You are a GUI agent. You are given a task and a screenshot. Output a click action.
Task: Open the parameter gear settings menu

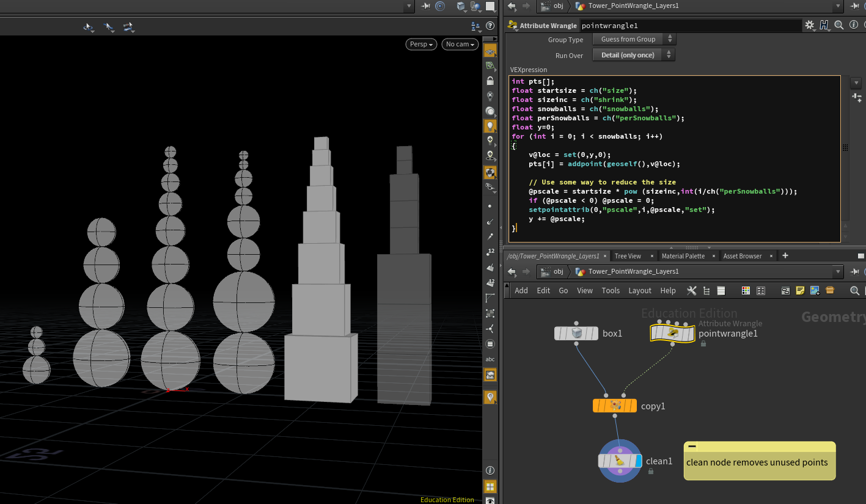tap(809, 25)
